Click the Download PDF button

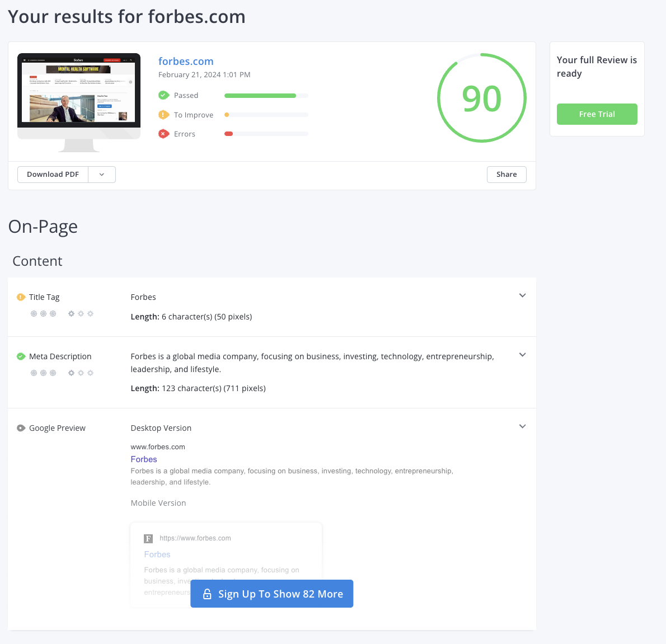(x=53, y=175)
